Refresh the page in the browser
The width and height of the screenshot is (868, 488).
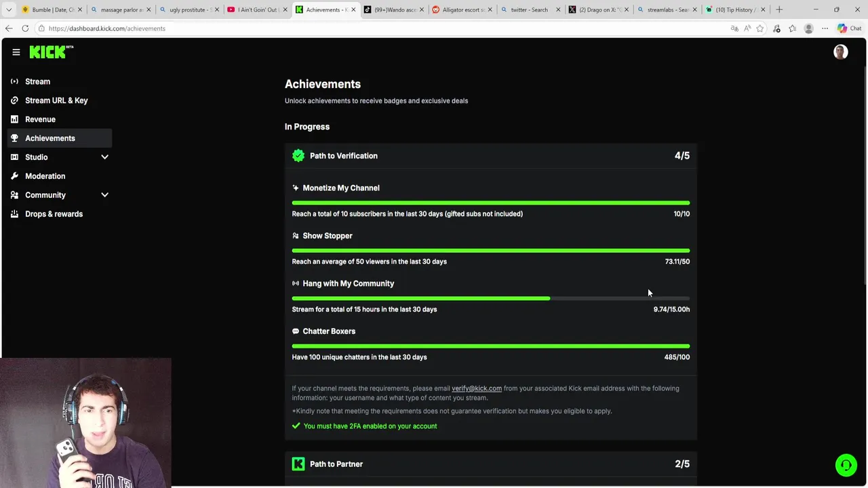point(25,28)
